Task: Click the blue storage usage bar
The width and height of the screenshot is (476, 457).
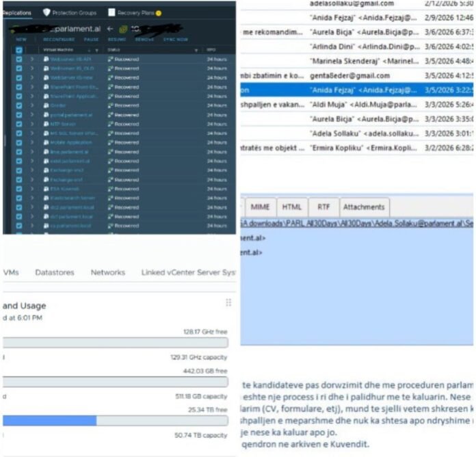Action: click(49, 420)
